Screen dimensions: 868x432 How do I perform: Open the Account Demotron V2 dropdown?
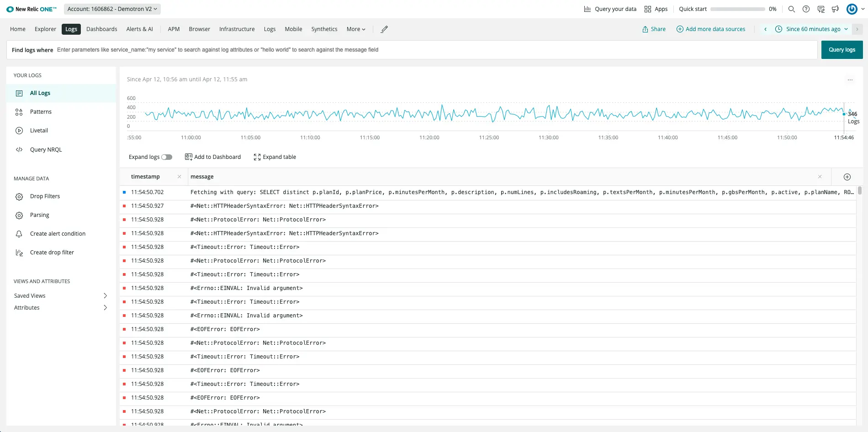point(112,9)
